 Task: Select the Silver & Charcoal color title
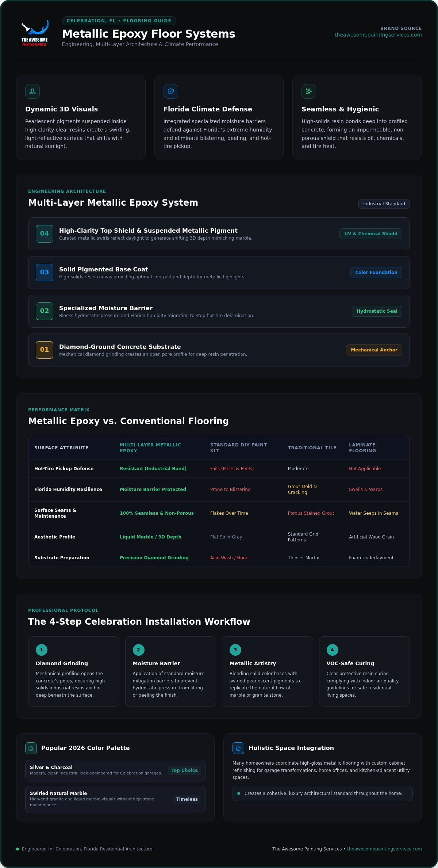point(51,768)
